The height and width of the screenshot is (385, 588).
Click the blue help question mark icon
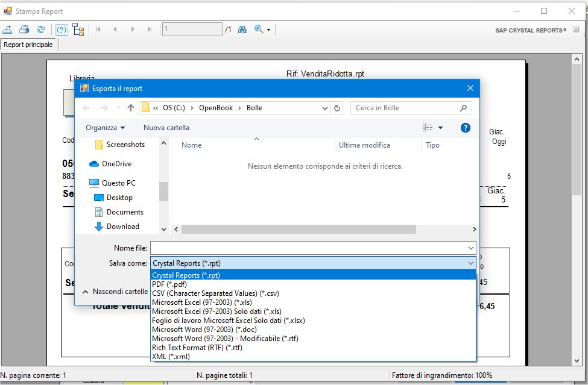tap(466, 128)
